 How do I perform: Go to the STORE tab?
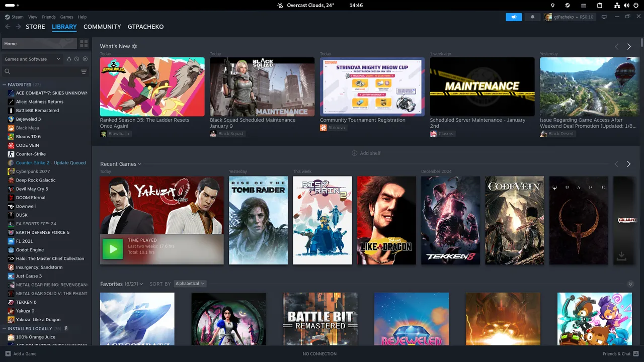click(35, 27)
